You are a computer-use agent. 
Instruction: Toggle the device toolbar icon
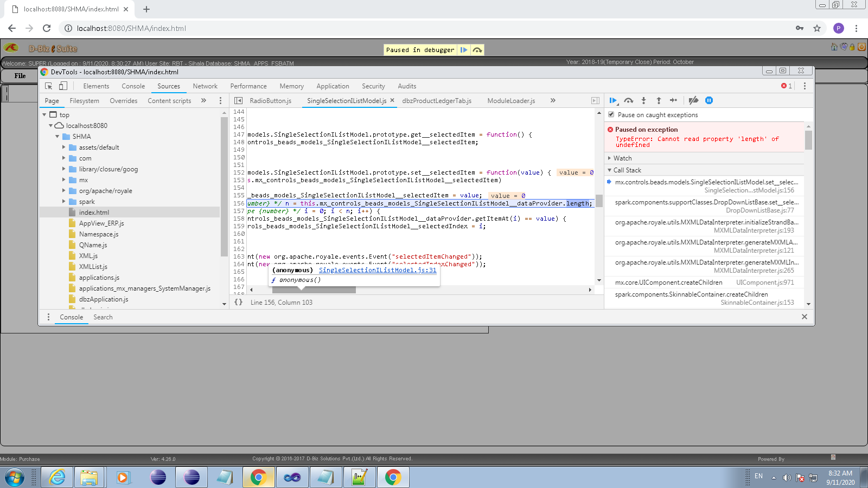point(63,86)
